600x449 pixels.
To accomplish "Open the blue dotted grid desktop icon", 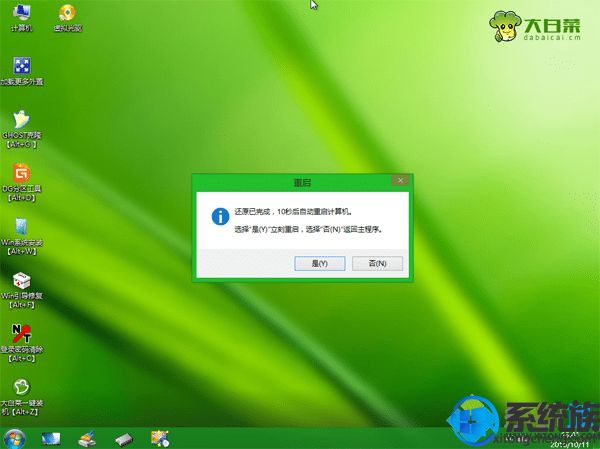I will tap(22, 71).
